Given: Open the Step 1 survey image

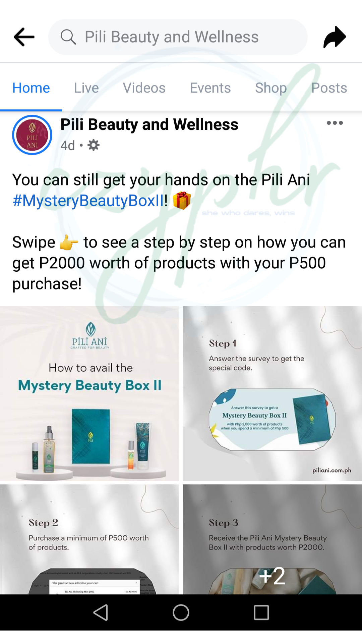Looking at the screenshot, I should tap(272, 393).
